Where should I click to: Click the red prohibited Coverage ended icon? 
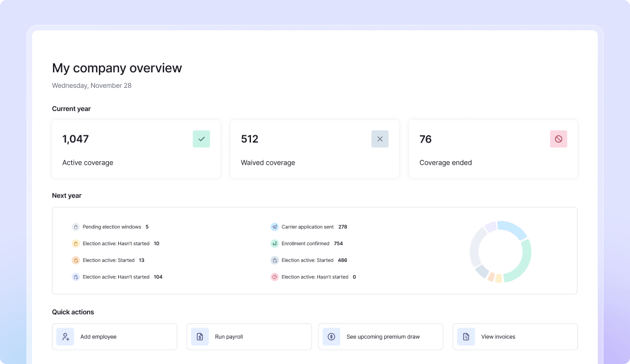click(559, 139)
